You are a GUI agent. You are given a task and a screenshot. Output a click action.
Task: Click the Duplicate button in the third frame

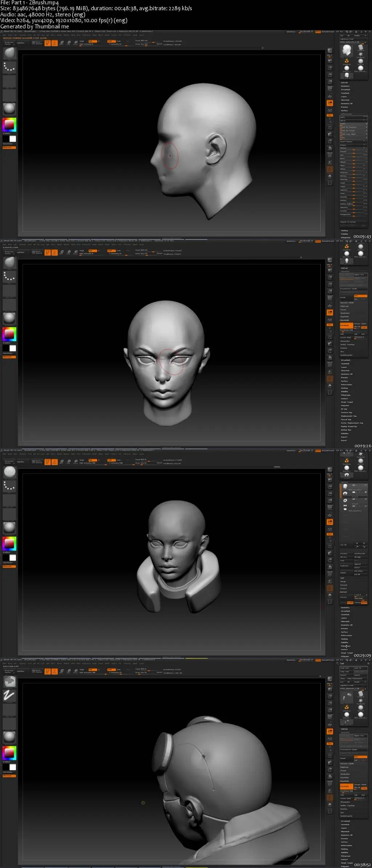(x=344, y=566)
